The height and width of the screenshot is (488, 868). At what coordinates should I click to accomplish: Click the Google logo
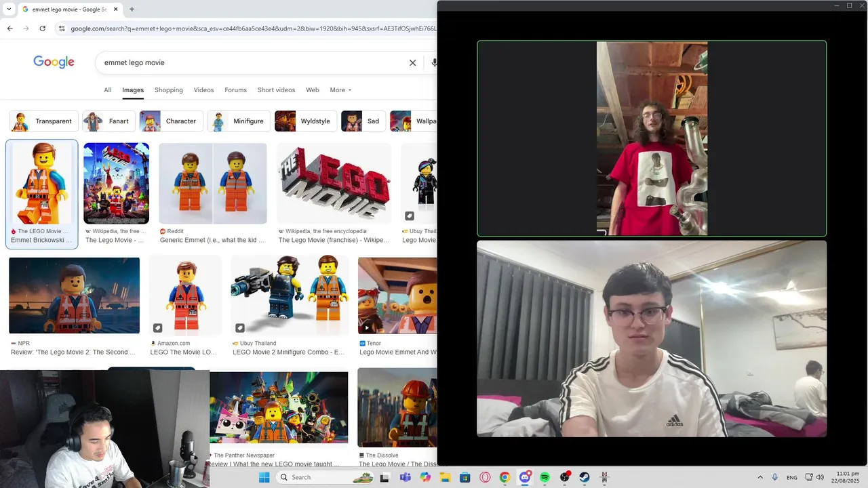[54, 62]
